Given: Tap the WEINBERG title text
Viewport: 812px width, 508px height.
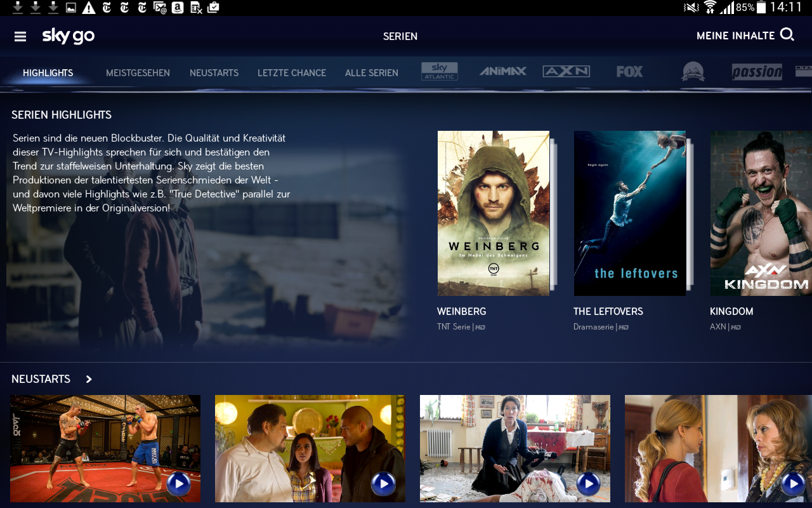Looking at the screenshot, I should point(462,312).
